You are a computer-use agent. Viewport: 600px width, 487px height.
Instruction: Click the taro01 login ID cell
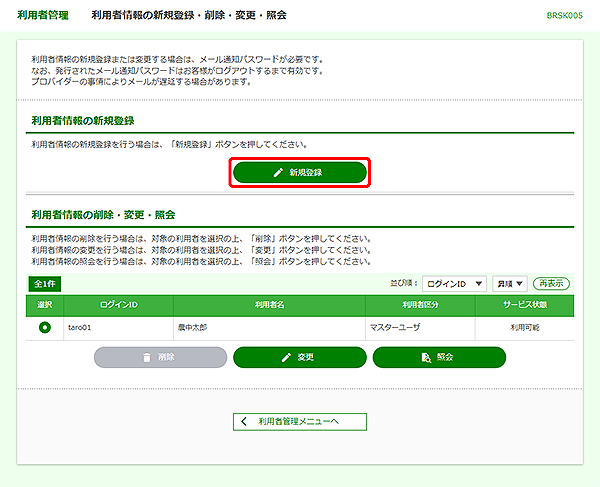point(118,328)
